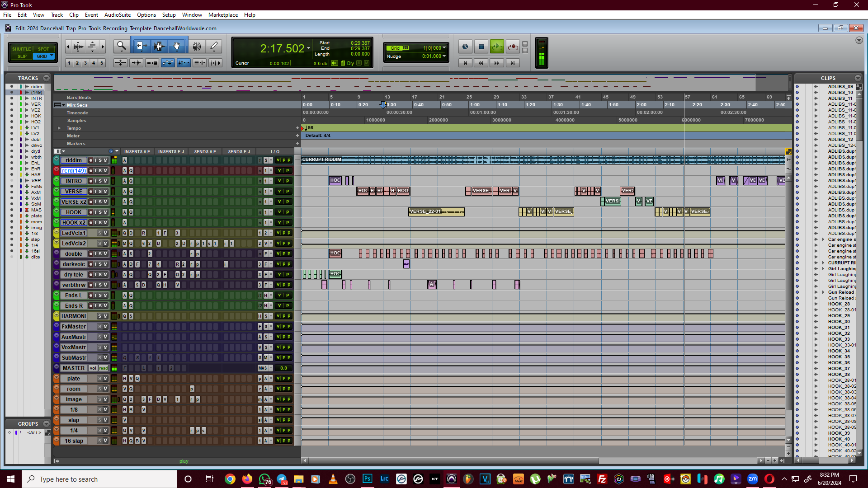Open the Track menu
The height and width of the screenshot is (488, 868).
point(57,15)
